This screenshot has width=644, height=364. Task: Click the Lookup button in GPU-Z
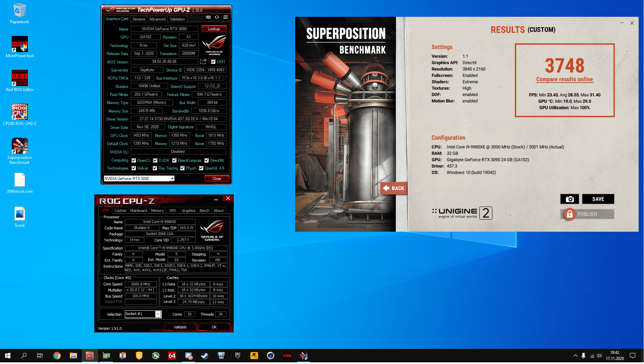(214, 29)
